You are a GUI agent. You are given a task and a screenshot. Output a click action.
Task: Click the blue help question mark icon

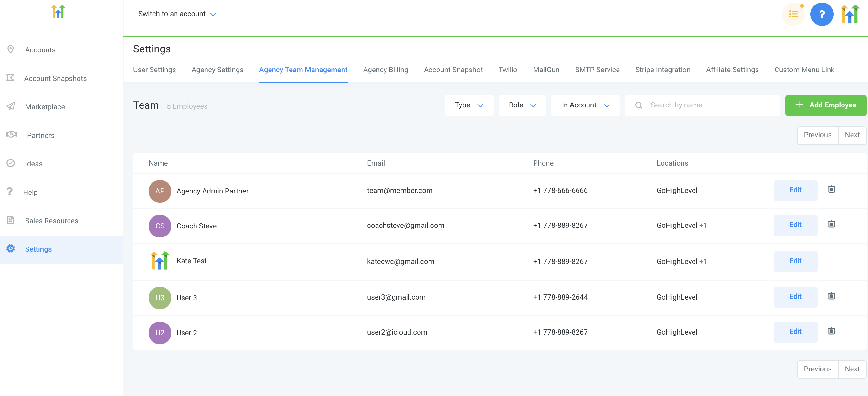click(821, 14)
